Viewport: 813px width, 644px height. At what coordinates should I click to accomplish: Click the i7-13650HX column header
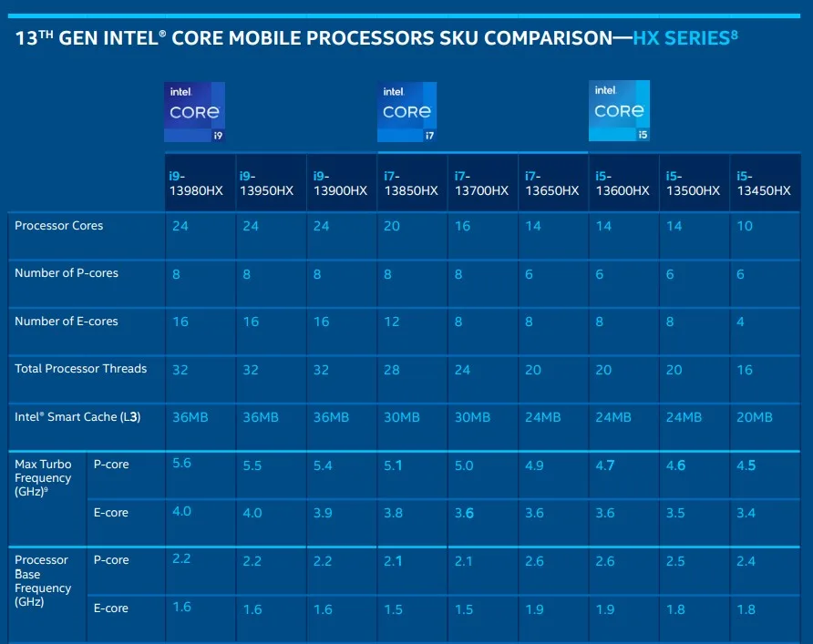pyautogui.click(x=552, y=183)
